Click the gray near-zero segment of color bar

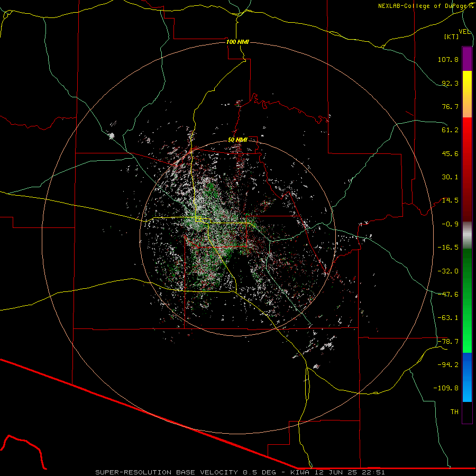click(x=467, y=235)
